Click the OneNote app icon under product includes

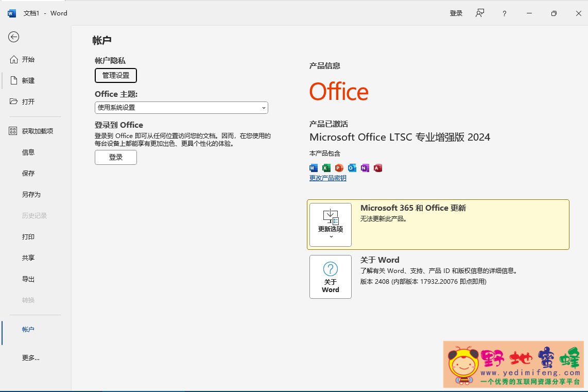pyautogui.click(x=365, y=168)
